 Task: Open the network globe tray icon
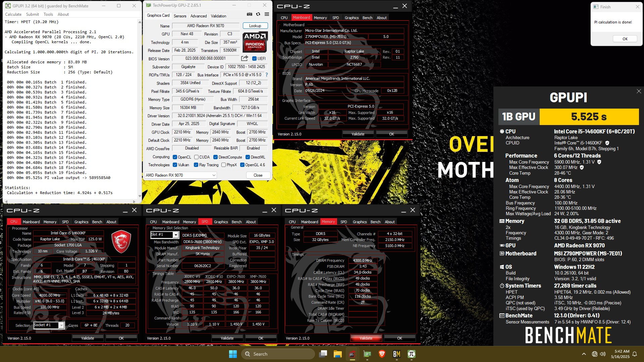[595, 354]
